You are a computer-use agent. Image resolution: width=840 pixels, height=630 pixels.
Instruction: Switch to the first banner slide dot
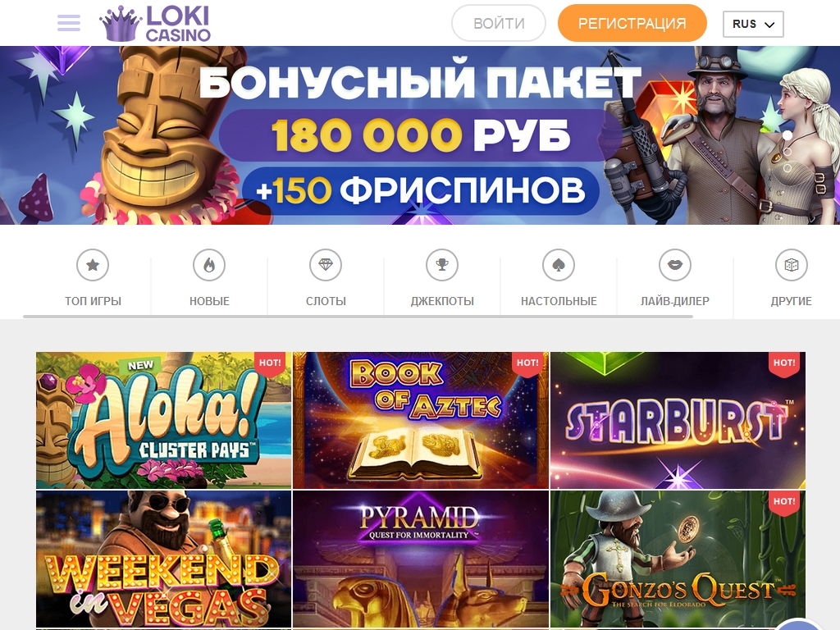(x=787, y=135)
